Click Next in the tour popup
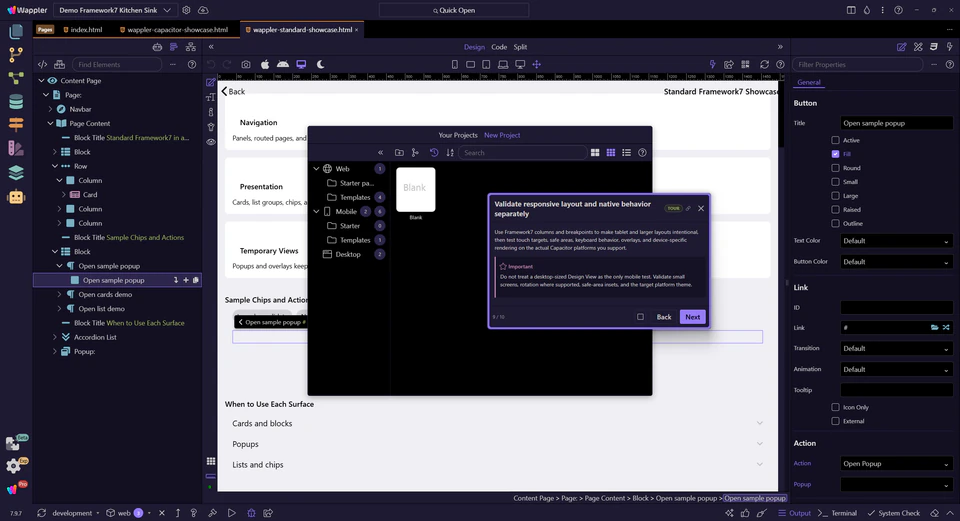This screenshot has width=960, height=521. [692, 317]
